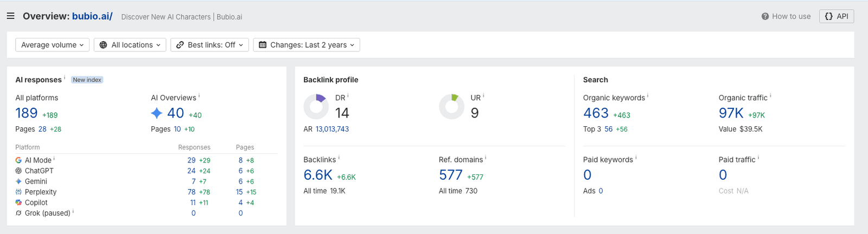Click the Grok (paused) platform icon
The image size is (868, 234).
(18, 213)
